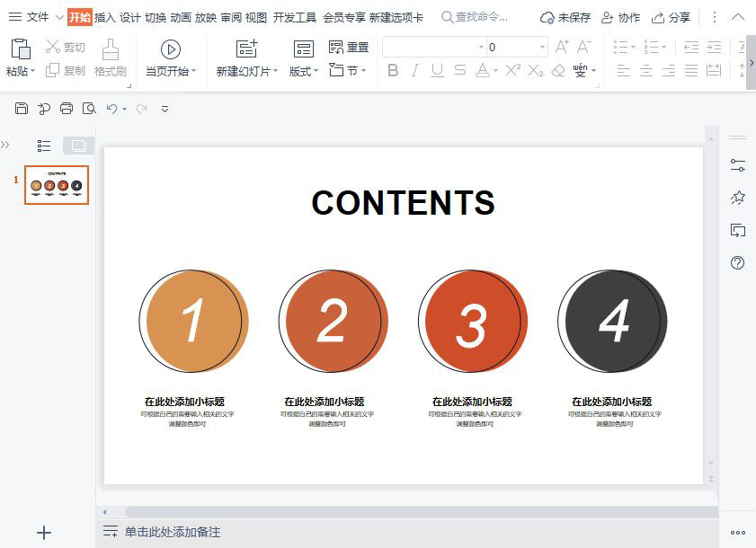Open the 插入 ribbon tab
Image resolution: width=756 pixels, height=548 pixels.
pos(105,17)
